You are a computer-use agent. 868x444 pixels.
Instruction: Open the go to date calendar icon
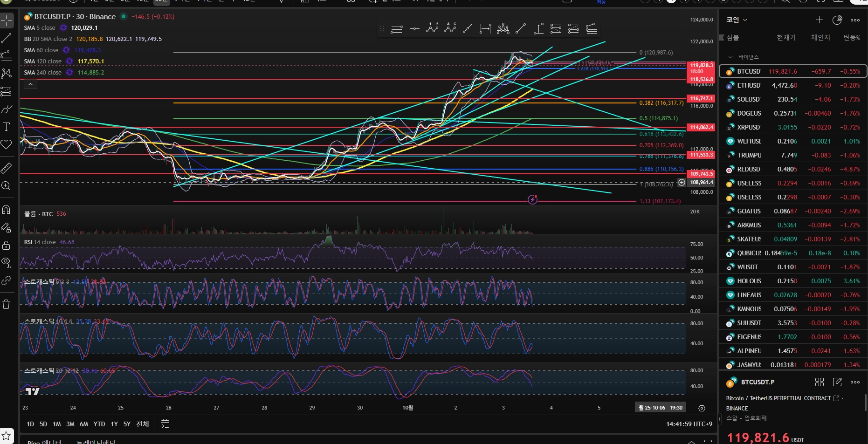(x=165, y=424)
